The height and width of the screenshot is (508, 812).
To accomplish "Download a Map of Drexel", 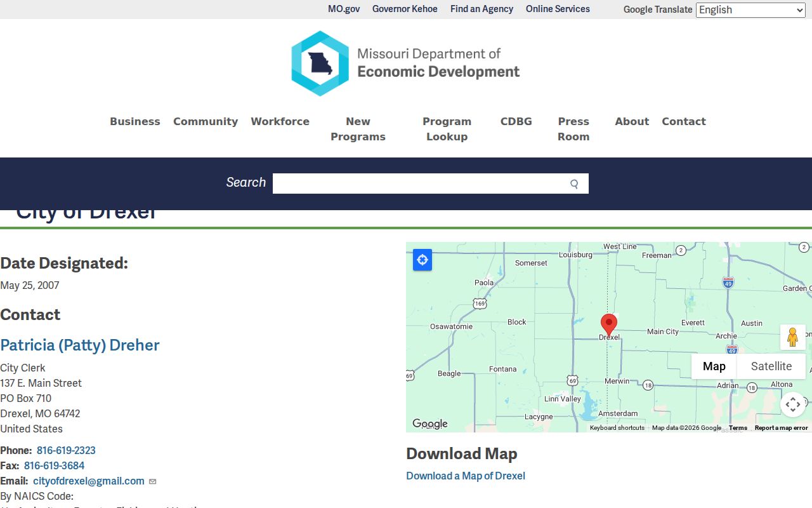I will (x=466, y=476).
